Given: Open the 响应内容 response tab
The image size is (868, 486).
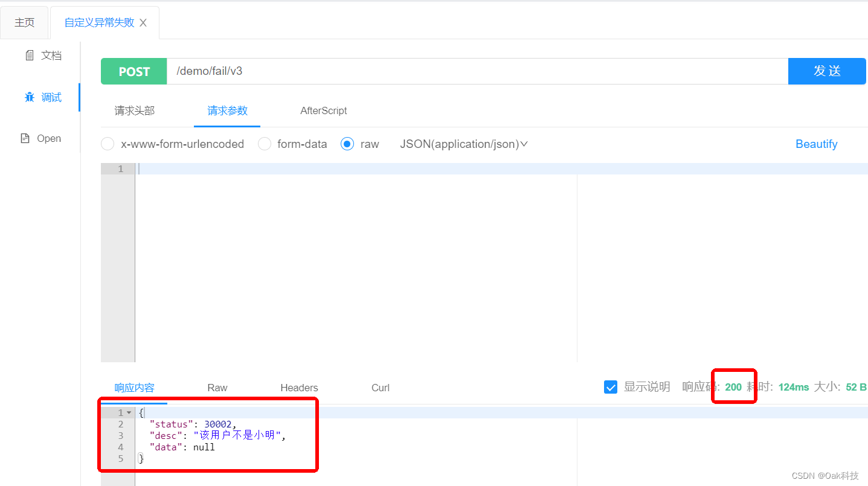Looking at the screenshot, I should pos(135,388).
